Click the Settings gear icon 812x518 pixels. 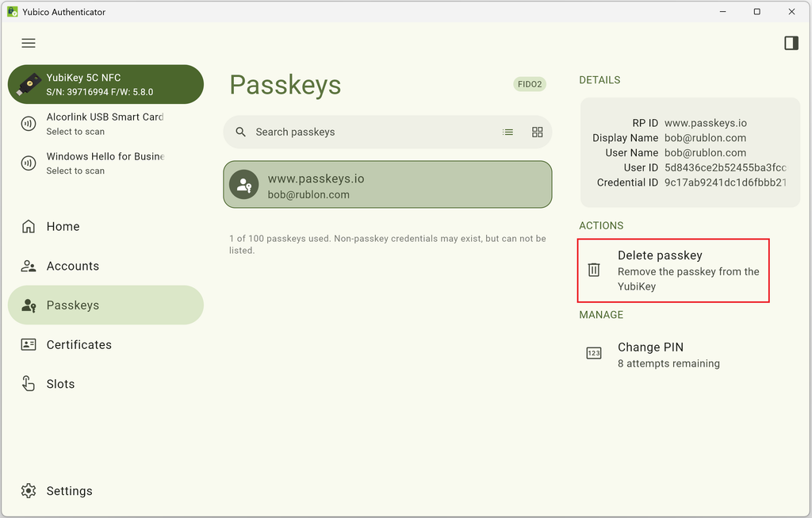(29, 490)
